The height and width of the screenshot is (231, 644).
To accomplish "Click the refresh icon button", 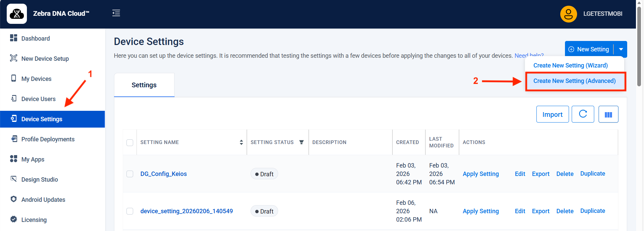I will (583, 114).
